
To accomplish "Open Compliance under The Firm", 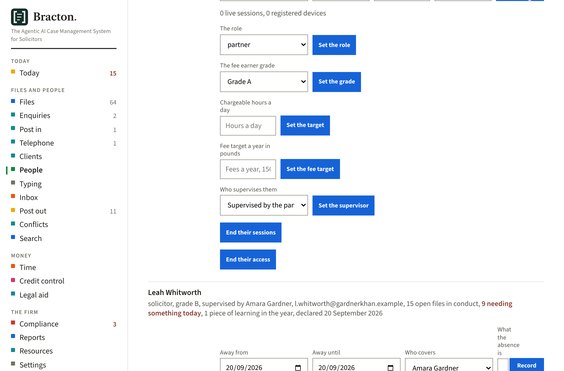I will (39, 324).
